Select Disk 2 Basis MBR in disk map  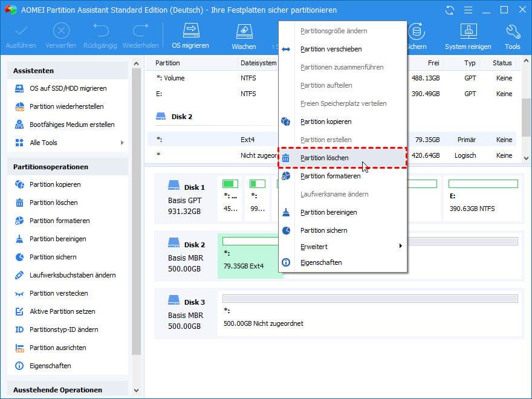pyautogui.click(x=186, y=256)
